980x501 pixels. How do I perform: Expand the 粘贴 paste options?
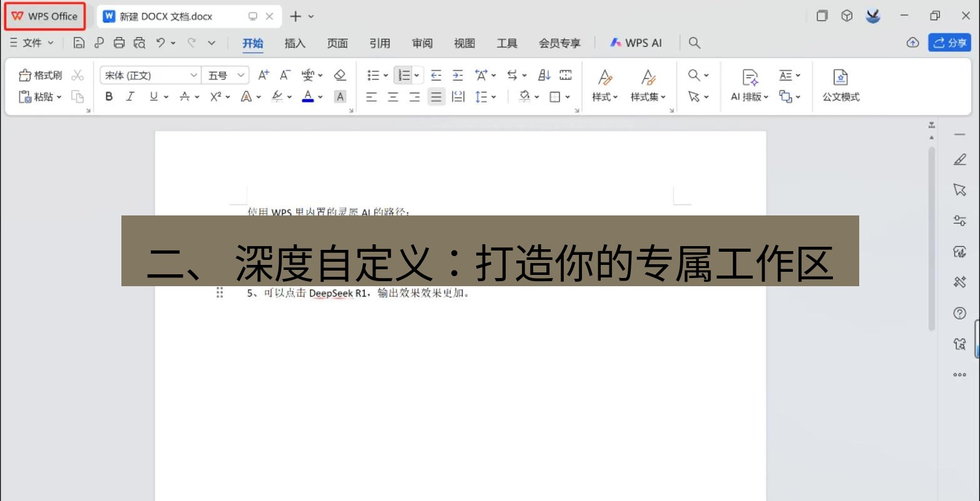click(59, 96)
